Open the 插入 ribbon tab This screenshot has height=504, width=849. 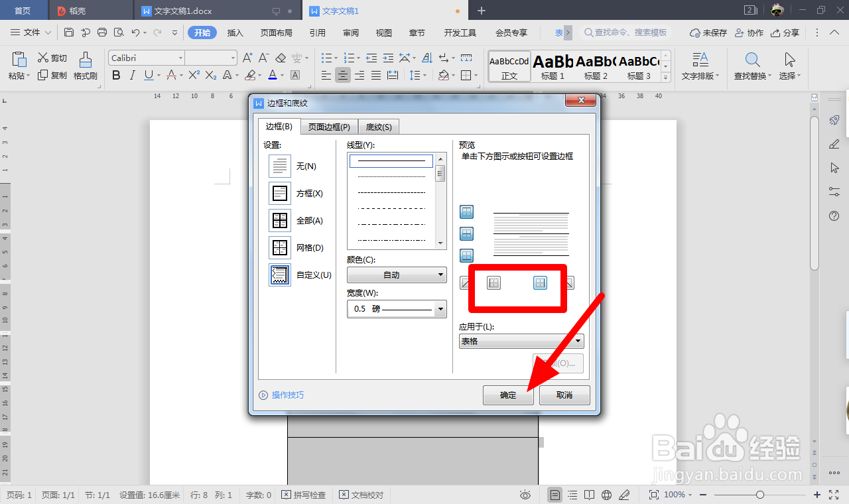coord(235,32)
